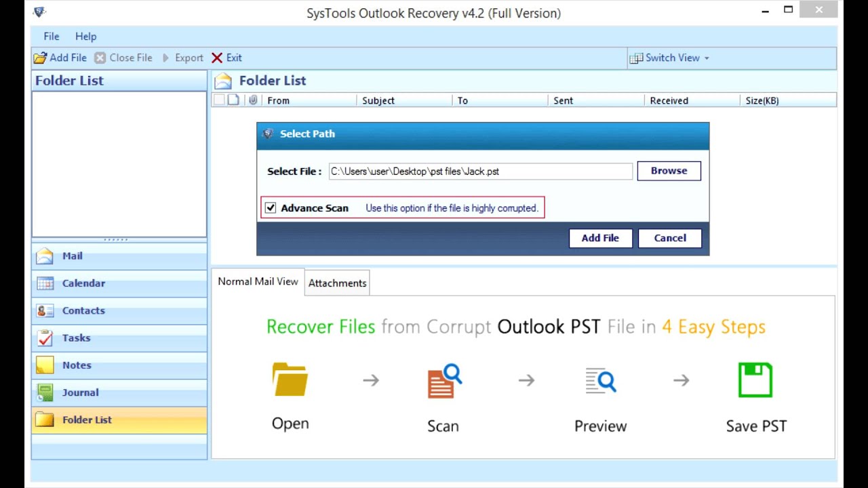Click Exit label in toolbar
Image resolution: width=868 pixels, height=488 pixels.
coord(234,58)
